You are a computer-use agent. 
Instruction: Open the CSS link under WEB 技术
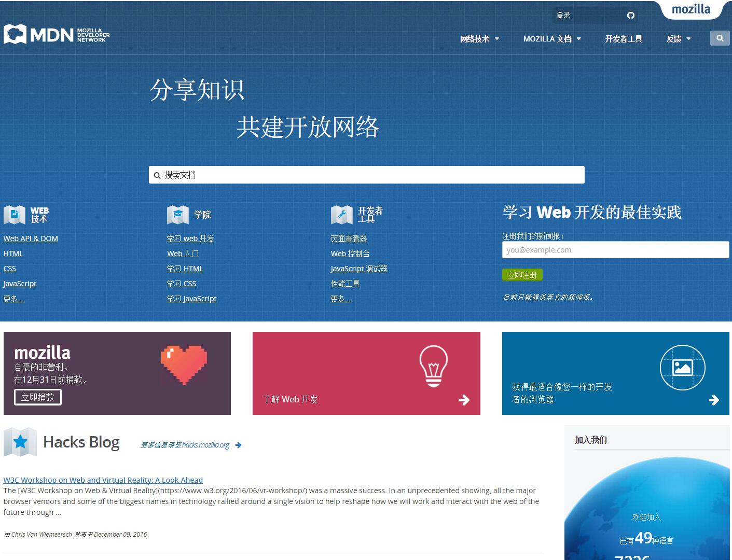click(x=10, y=269)
